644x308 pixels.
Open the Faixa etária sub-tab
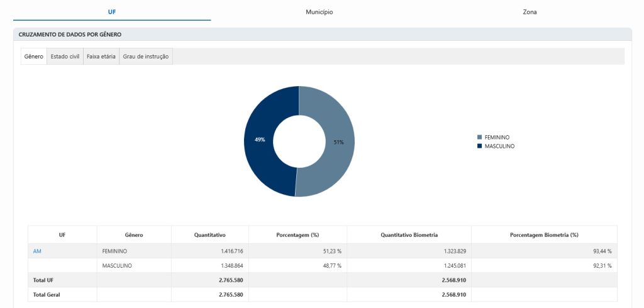(101, 57)
